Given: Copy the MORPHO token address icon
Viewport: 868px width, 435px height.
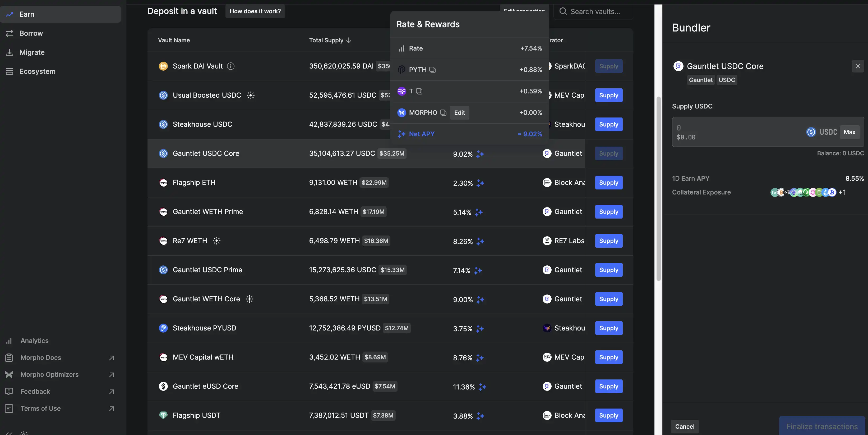Looking at the screenshot, I should (x=443, y=113).
